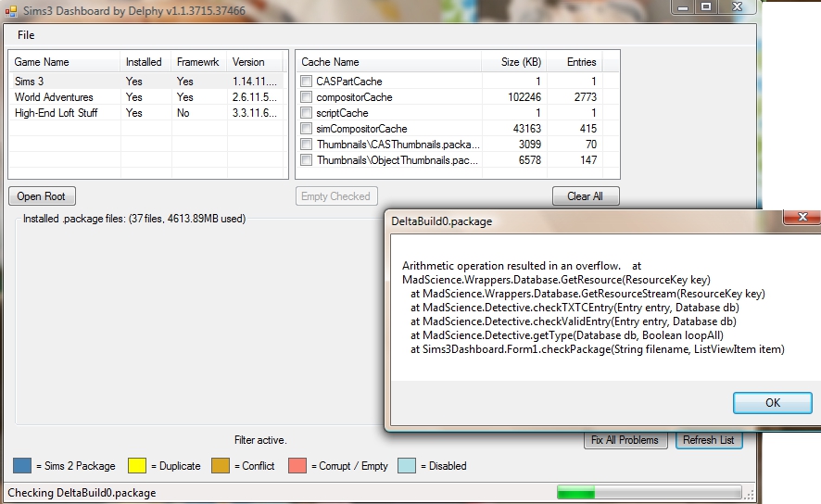Viewport: 821px width, 504px height.
Task: Click the simCompositorCache entries 415 value
Action: click(588, 128)
